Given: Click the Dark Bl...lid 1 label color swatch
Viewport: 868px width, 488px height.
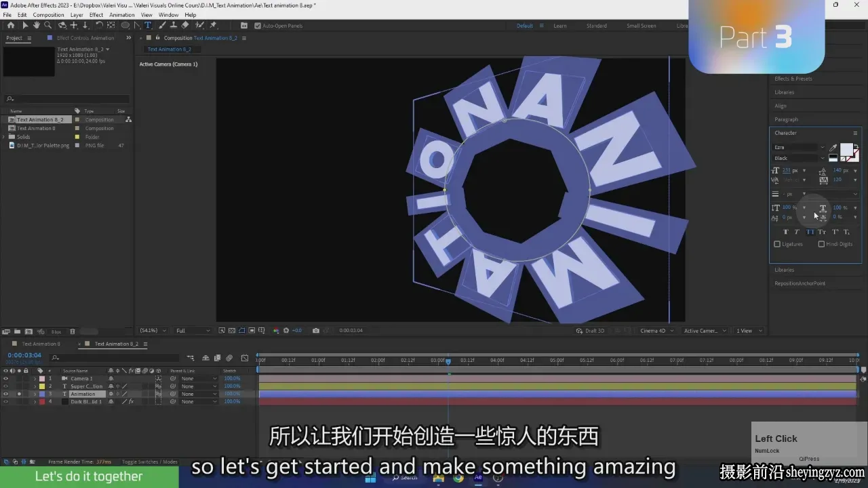Looking at the screenshot, I should click(x=42, y=401).
